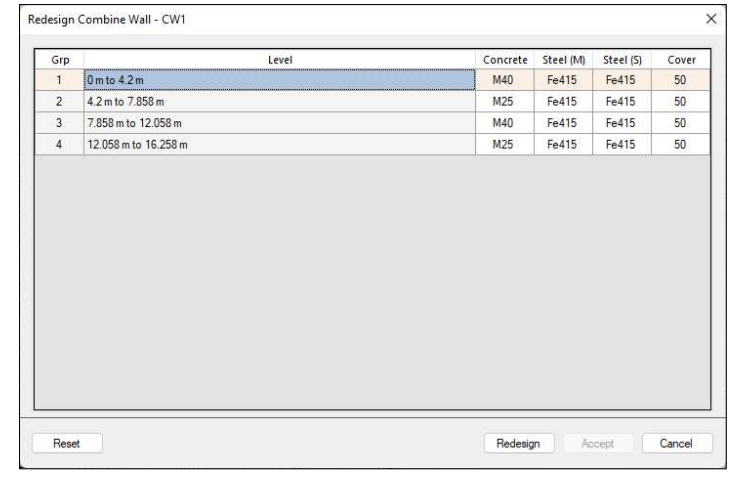Click Concrete cell M25 in group 4 row

pyautogui.click(x=504, y=144)
